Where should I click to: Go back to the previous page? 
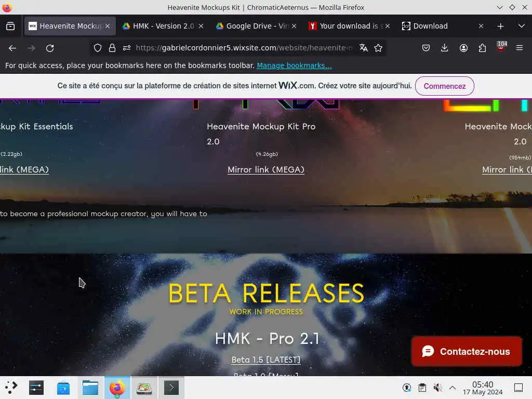click(12, 48)
